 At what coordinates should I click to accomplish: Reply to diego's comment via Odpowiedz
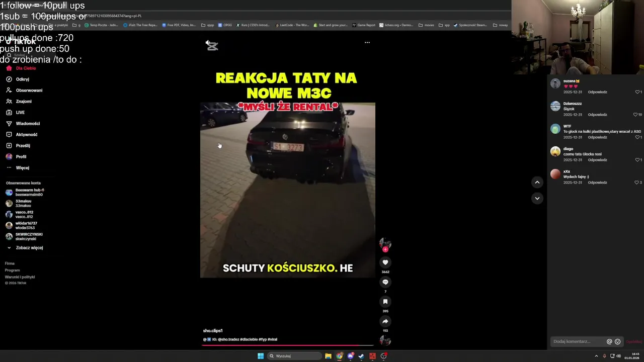point(598,160)
